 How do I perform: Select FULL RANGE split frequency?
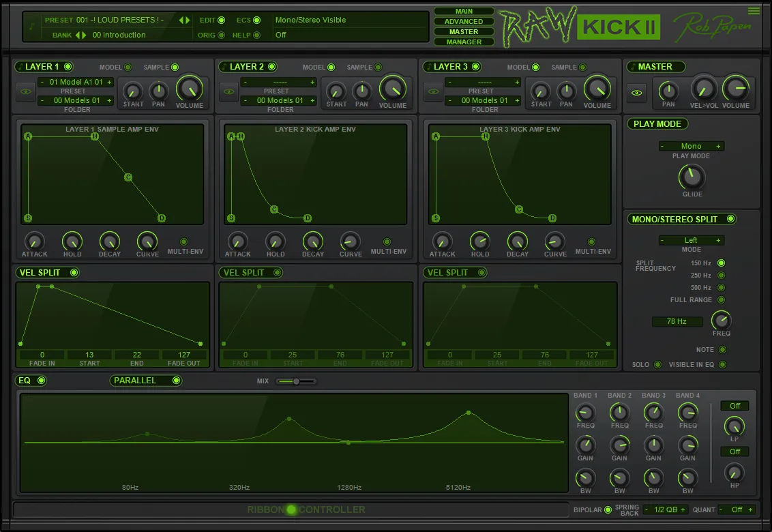[722, 300]
